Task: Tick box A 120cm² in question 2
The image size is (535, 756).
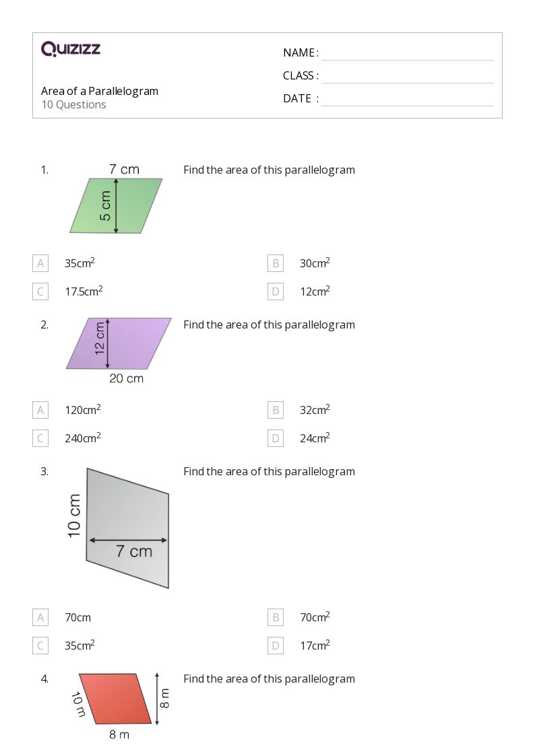Action: 40,410
